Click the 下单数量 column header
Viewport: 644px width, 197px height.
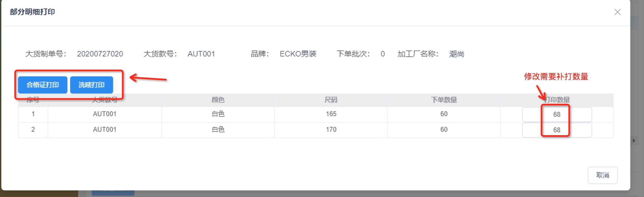tap(444, 100)
